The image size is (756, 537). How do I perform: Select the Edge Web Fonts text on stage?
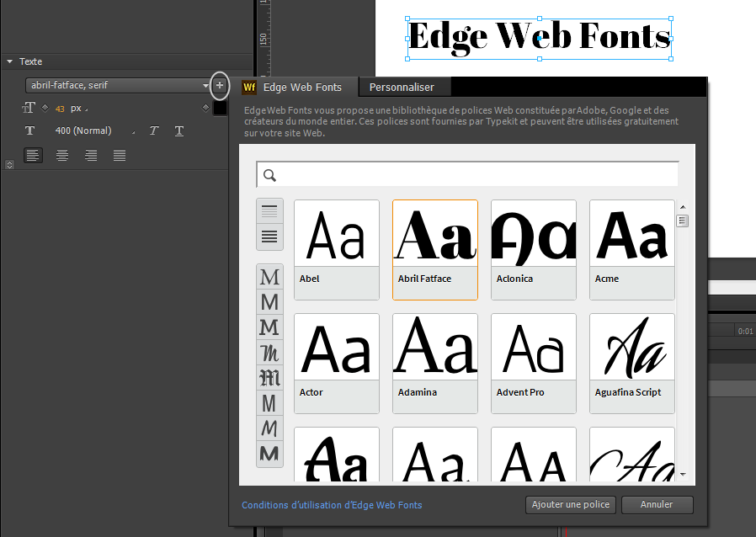540,39
